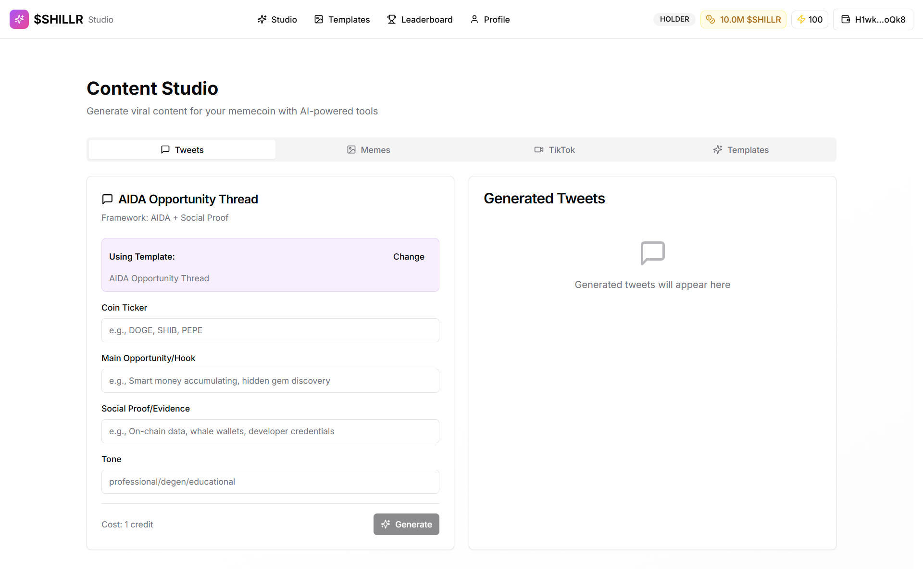The width and height of the screenshot is (923, 588).
Task: Click the sparkle icon beside Studio nav
Action: click(x=262, y=19)
